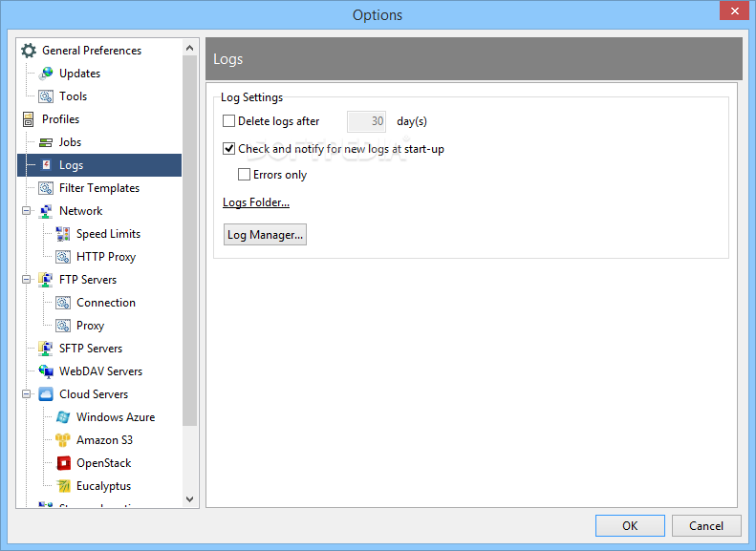Click the days input field showing 30

click(366, 121)
